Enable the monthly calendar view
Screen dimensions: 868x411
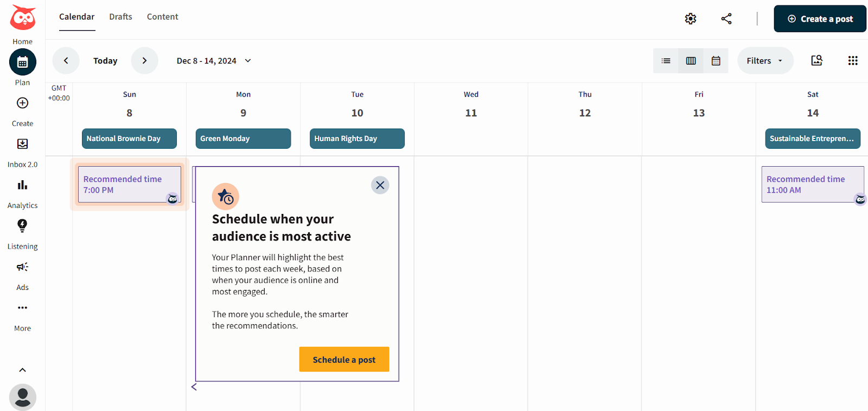point(716,60)
